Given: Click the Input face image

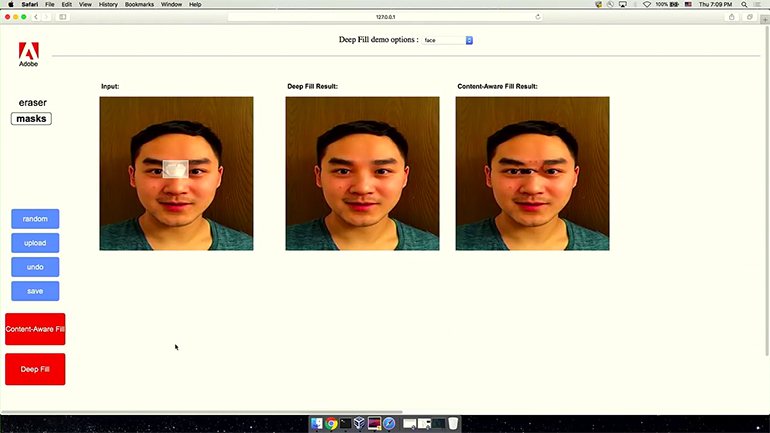Looking at the screenshot, I should tap(176, 173).
